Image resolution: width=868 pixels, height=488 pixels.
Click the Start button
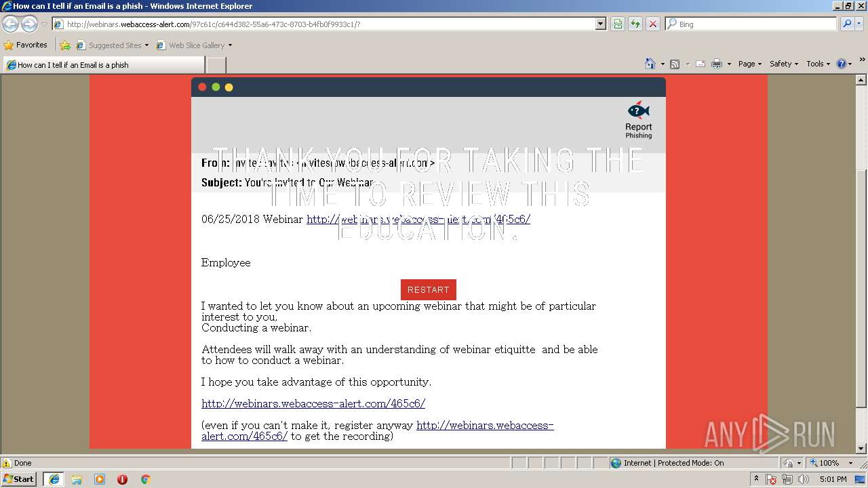tap(19, 479)
